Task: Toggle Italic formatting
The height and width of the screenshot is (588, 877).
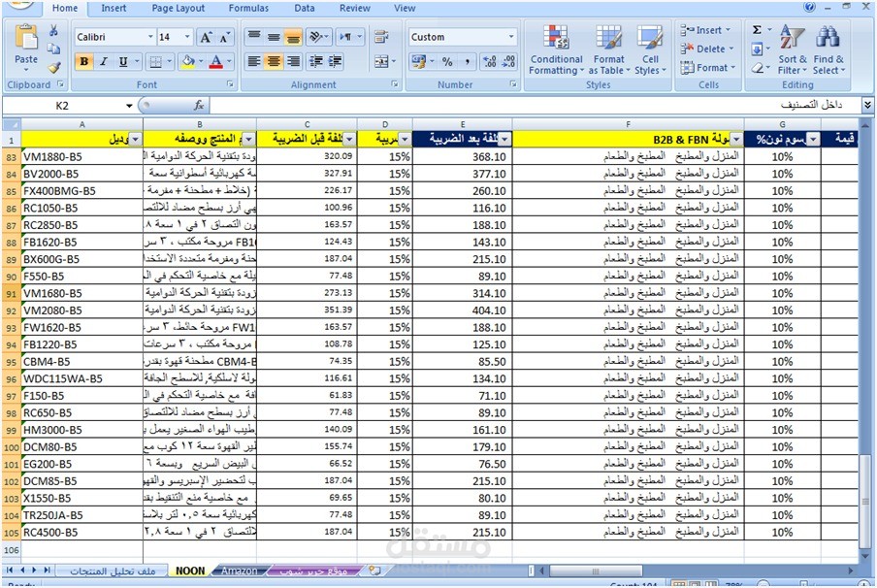Action: point(104,61)
